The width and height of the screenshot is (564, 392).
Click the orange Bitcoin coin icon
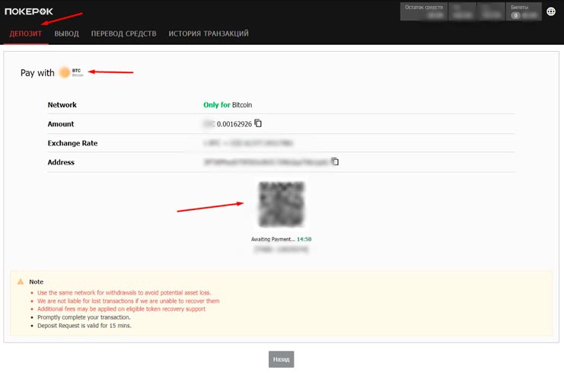coord(64,72)
